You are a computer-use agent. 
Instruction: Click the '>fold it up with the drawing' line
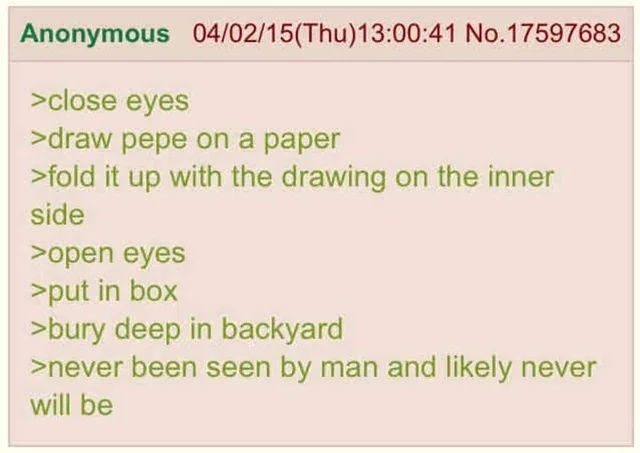(292, 178)
